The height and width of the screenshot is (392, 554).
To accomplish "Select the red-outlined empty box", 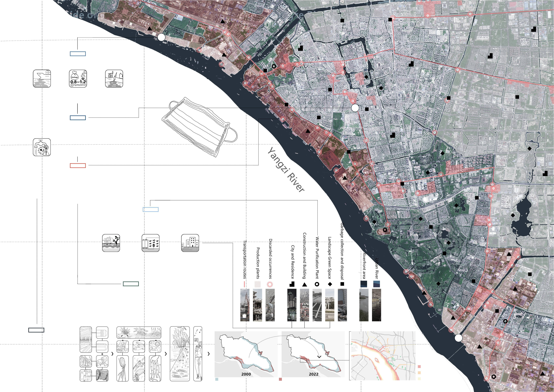I will (x=78, y=166).
